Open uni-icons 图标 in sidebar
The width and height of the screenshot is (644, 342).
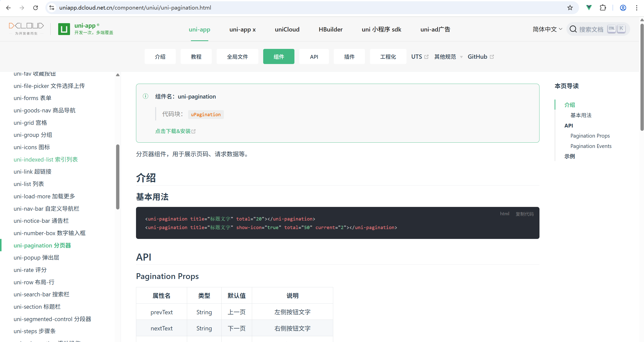pos(32,147)
